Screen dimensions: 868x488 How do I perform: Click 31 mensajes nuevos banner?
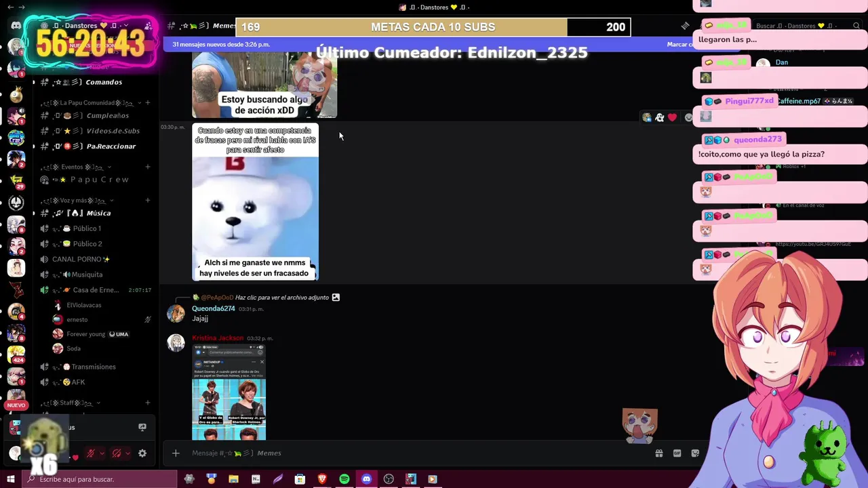221,45
